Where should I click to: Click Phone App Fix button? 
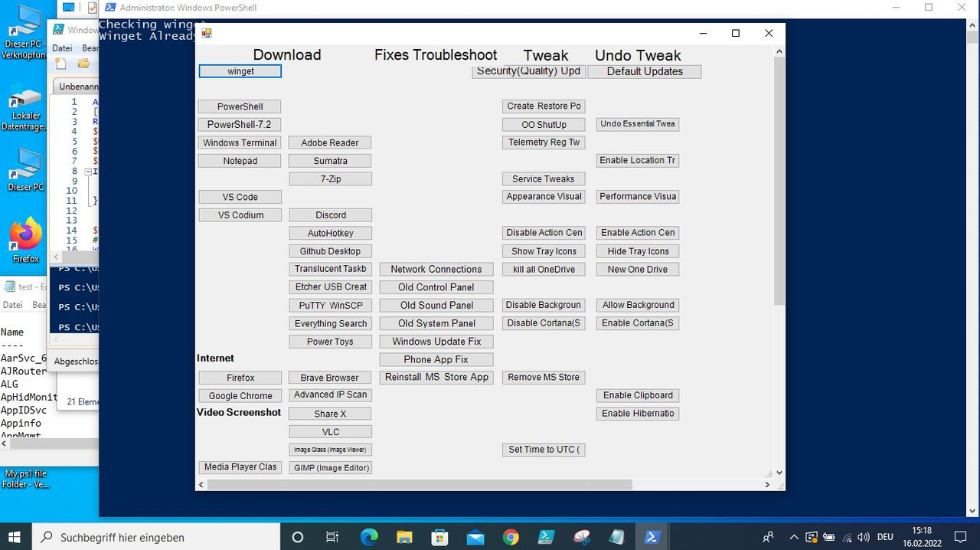[x=436, y=359]
